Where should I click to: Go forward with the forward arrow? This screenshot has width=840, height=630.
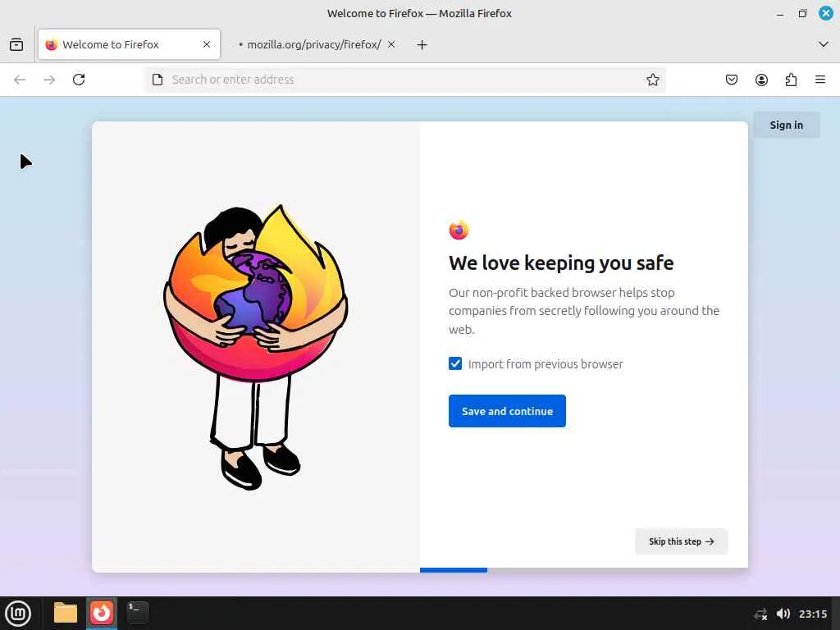tap(49, 80)
